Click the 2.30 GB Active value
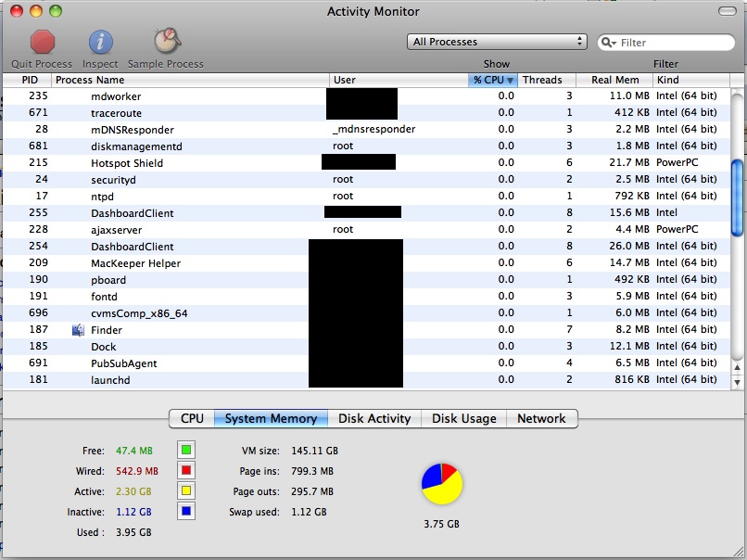The width and height of the screenshot is (747, 560). [x=133, y=491]
